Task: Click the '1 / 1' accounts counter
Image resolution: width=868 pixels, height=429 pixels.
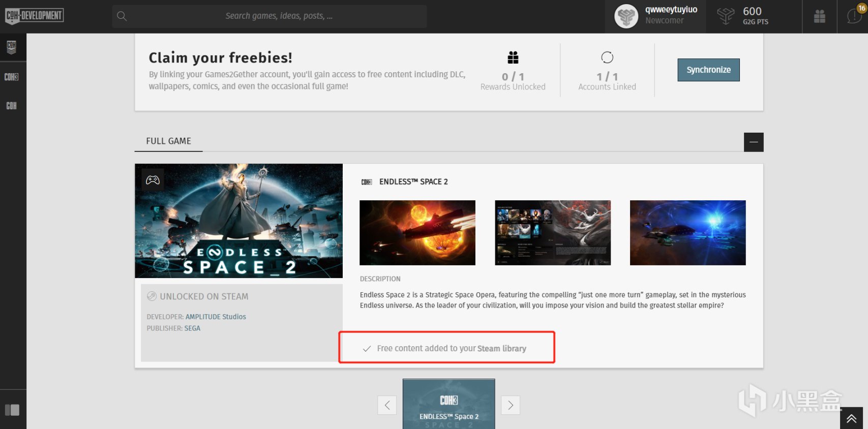Action: (607, 77)
